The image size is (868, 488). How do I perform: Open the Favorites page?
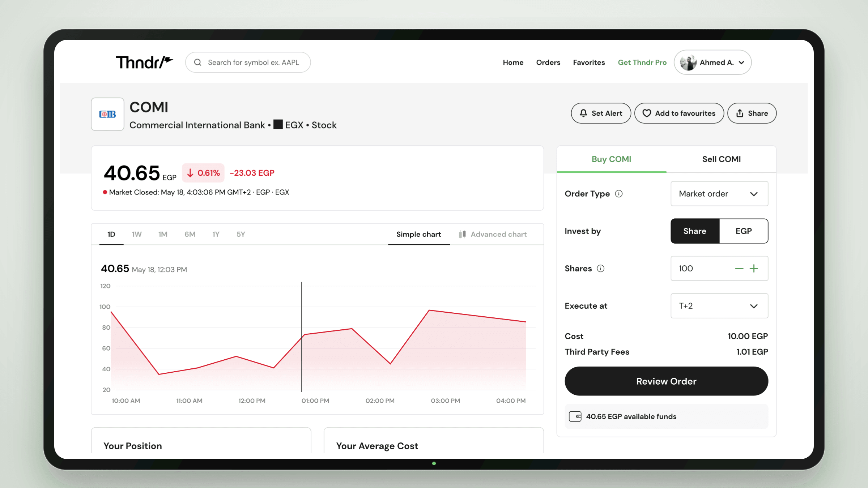tap(589, 62)
